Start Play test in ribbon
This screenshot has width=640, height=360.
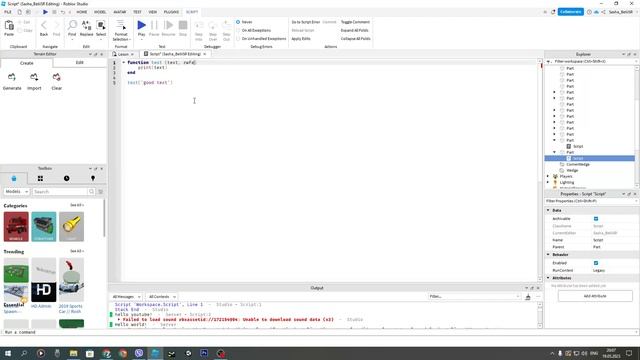pyautogui.click(x=141, y=26)
